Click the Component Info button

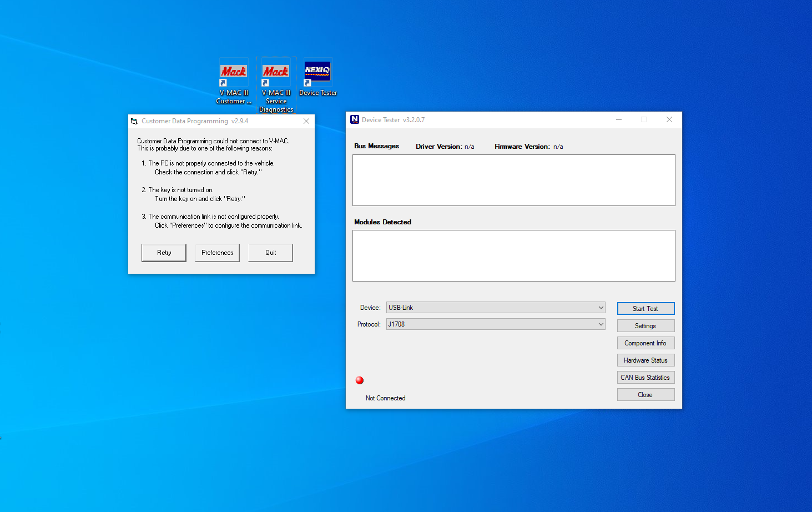click(x=645, y=343)
